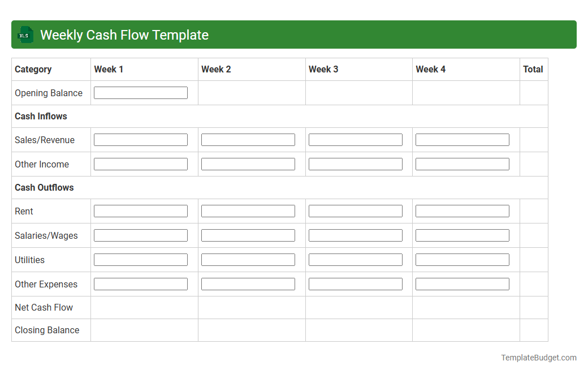
Task: Open the TemplateBudget.com link
Action: (x=538, y=358)
